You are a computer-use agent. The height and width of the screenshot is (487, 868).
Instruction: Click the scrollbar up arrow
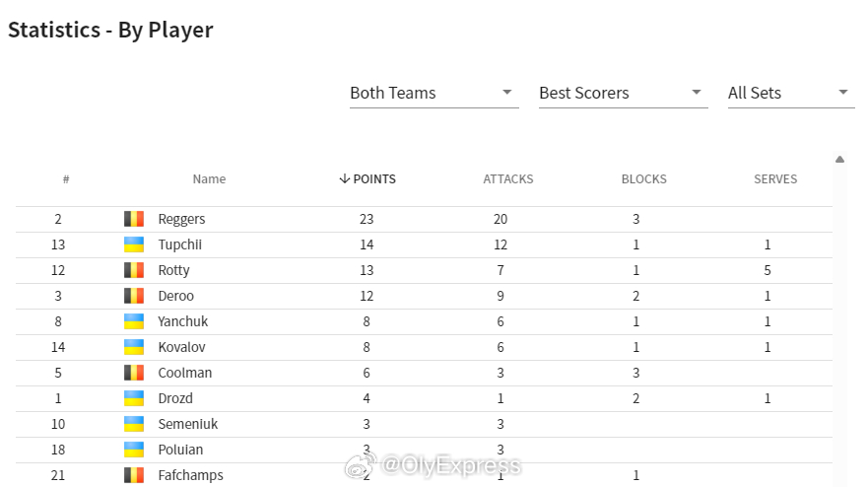click(839, 160)
